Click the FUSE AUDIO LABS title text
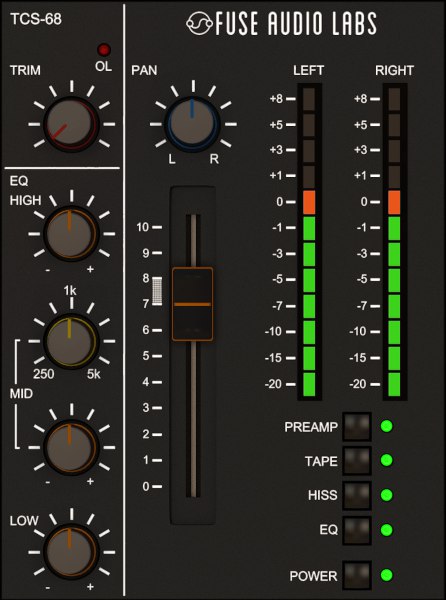Screen dimensions: 446x600 pyautogui.click(x=296, y=24)
